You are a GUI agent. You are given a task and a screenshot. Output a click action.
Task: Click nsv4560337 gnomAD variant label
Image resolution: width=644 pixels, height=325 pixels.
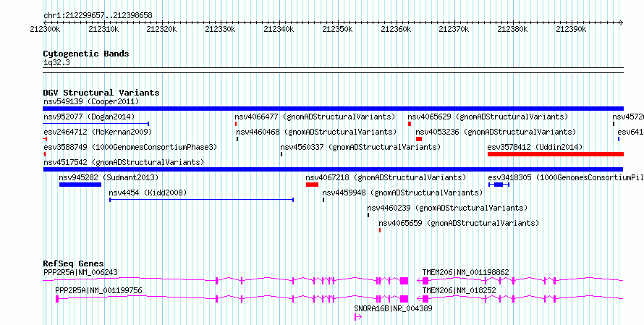click(x=360, y=147)
